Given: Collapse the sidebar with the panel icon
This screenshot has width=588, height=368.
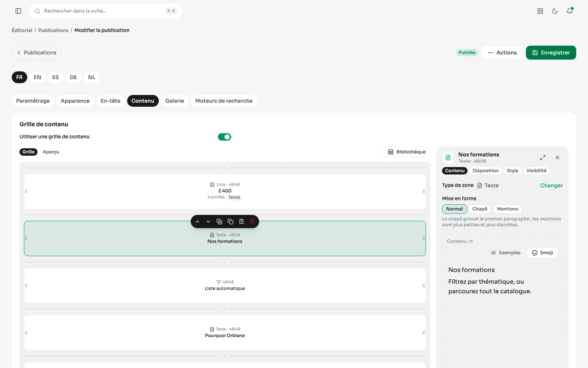Looking at the screenshot, I should (18, 11).
